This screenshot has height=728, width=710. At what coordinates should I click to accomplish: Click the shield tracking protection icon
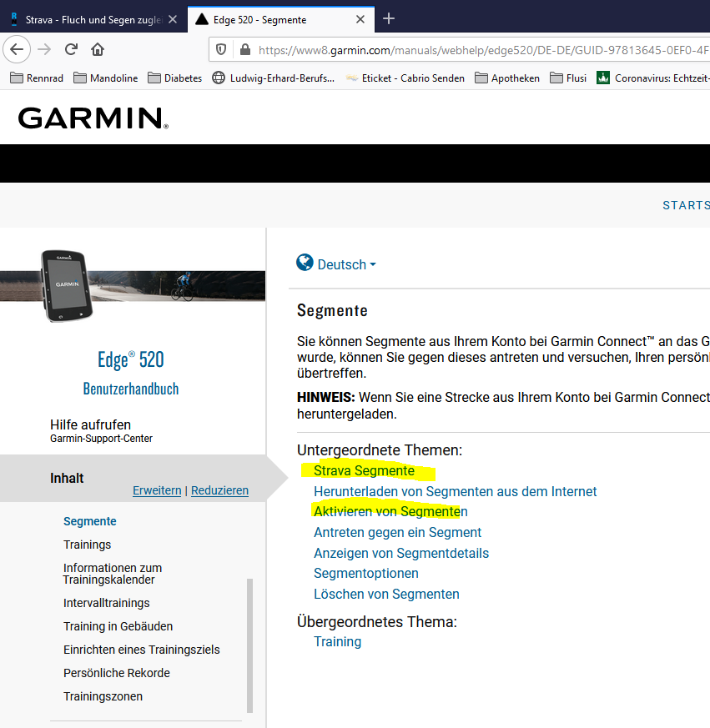(x=221, y=50)
